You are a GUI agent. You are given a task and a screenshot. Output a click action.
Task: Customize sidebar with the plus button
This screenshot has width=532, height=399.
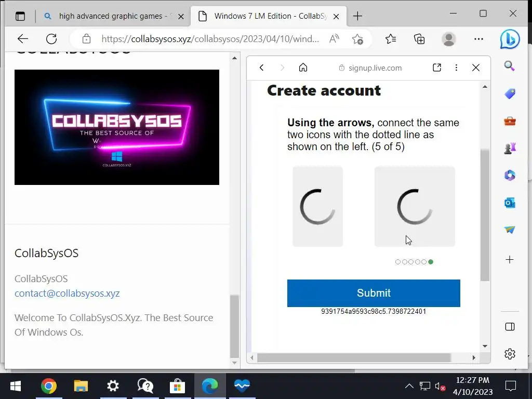pyautogui.click(x=510, y=260)
